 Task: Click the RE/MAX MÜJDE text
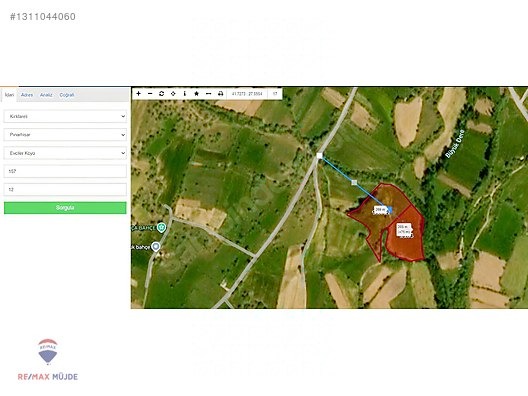pyautogui.click(x=48, y=377)
